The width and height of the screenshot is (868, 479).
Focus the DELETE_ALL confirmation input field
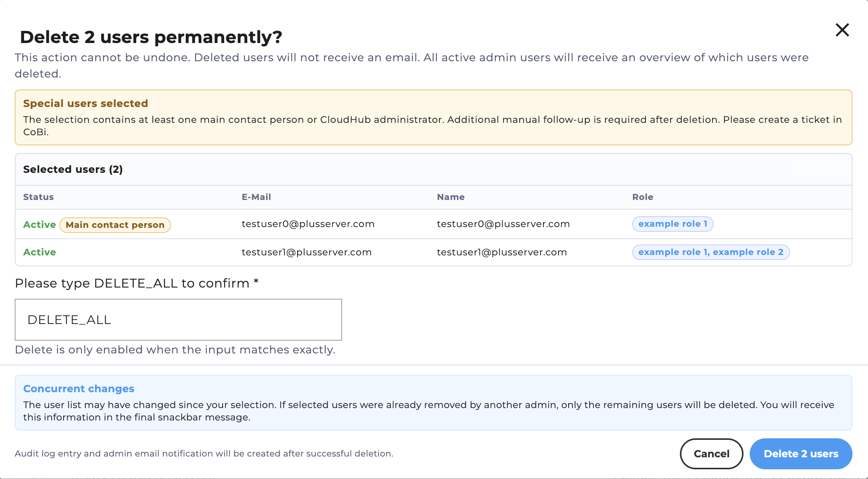pos(178,320)
